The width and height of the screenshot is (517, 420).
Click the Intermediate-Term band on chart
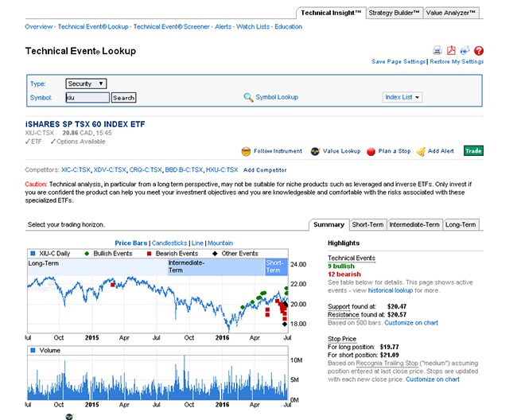click(x=216, y=267)
